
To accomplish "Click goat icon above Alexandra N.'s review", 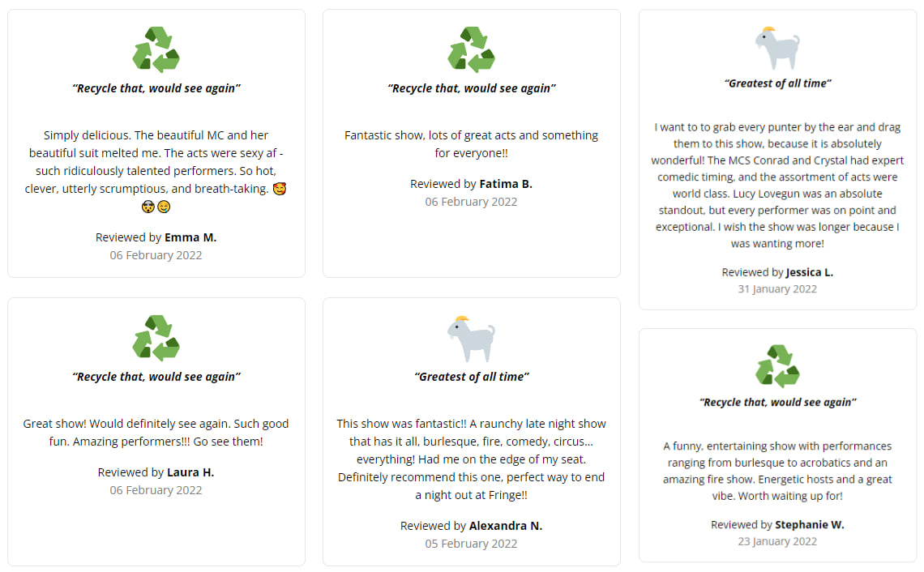I will (x=472, y=339).
